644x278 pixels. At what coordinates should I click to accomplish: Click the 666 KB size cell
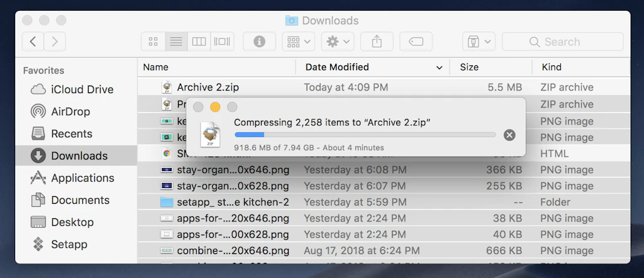(x=504, y=250)
